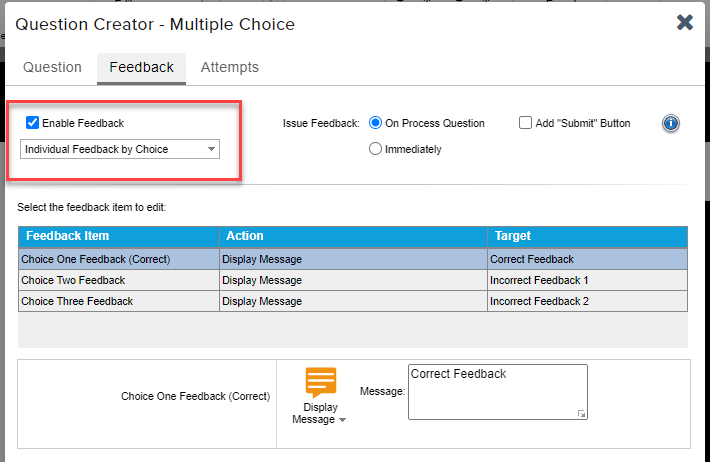Image resolution: width=710 pixels, height=462 pixels.
Task: Open the Individual Feedback by Choice dropdown
Action: click(x=120, y=149)
